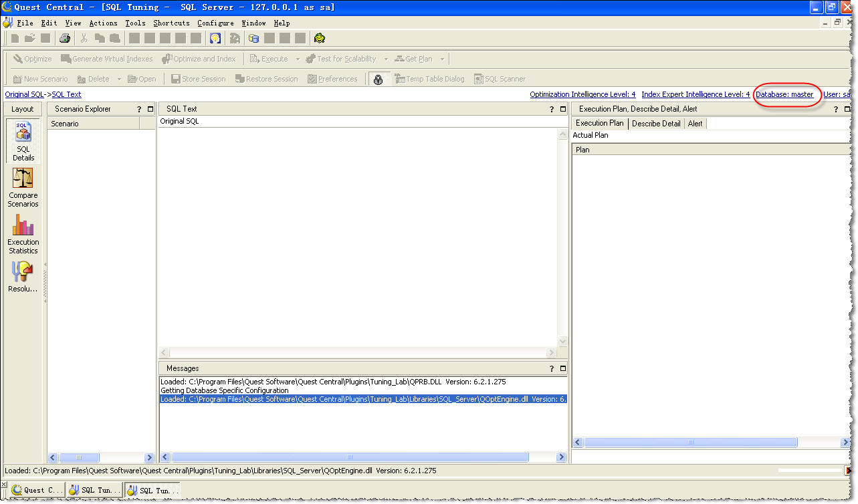Maximize the SQL Text panel
The image size is (858, 504).
[x=563, y=109]
